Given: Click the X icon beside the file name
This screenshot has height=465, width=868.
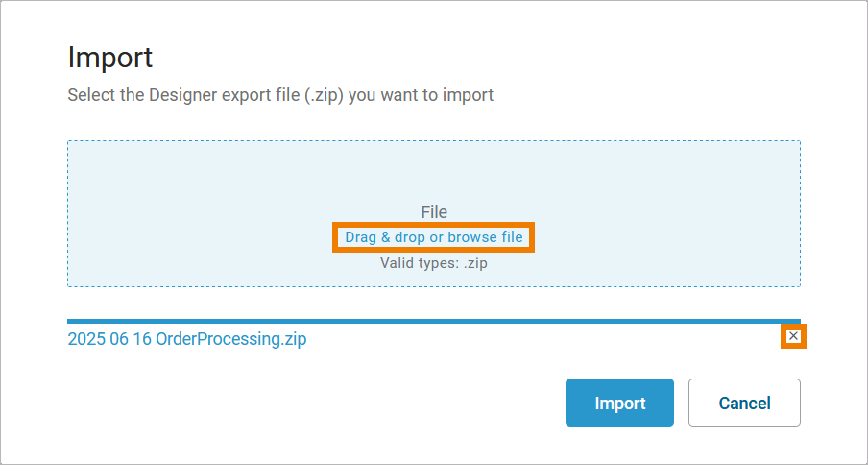Looking at the screenshot, I should 793,336.
